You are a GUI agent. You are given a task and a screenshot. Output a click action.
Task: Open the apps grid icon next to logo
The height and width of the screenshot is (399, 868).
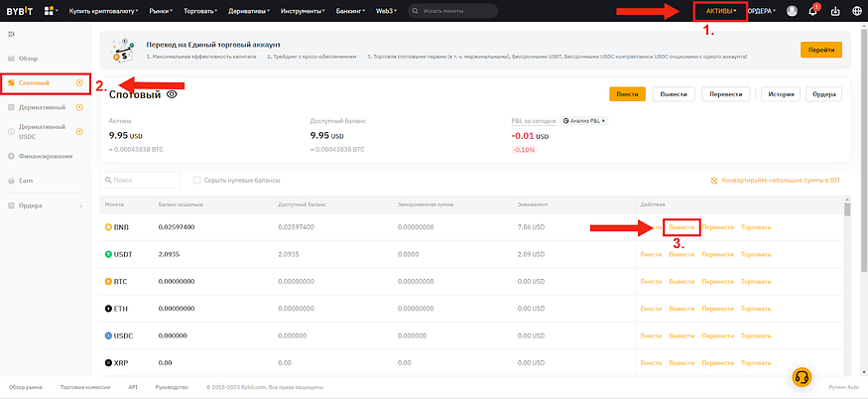pyautogui.click(x=49, y=11)
